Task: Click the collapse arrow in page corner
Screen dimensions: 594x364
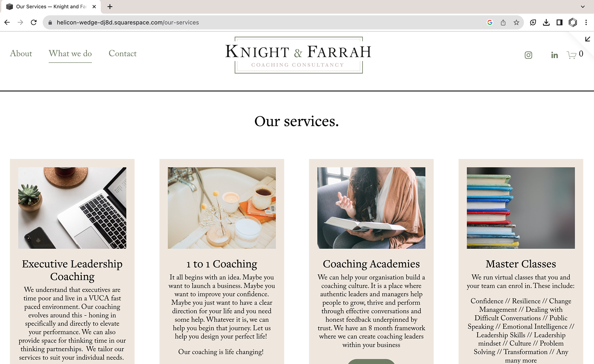Action: [588, 39]
